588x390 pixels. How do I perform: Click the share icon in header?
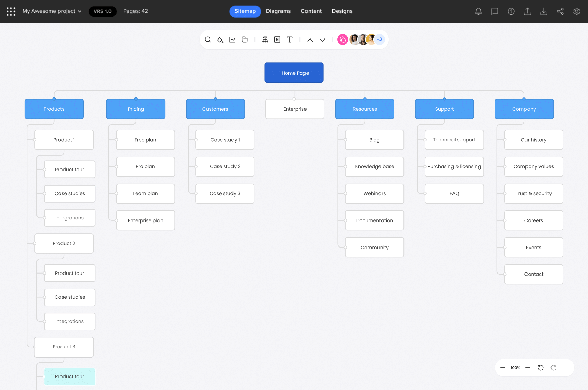(x=560, y=11)
